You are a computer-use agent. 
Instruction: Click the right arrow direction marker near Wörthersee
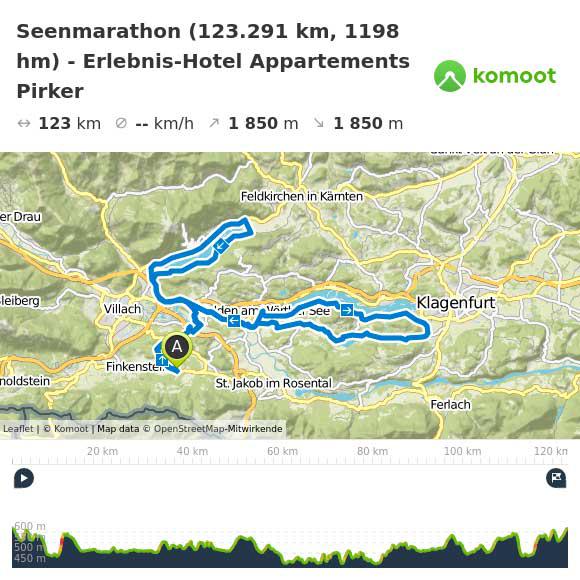(347, 310)
